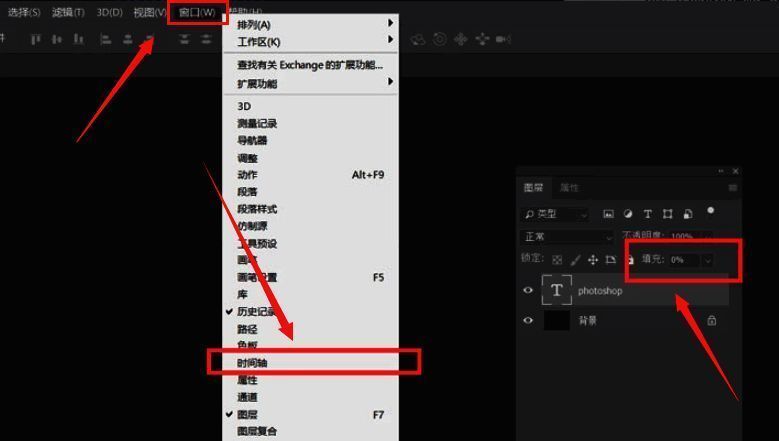Choose the 3D entry in Window menu
Viewport: 779px width, 441px height.
click(310, 106)
